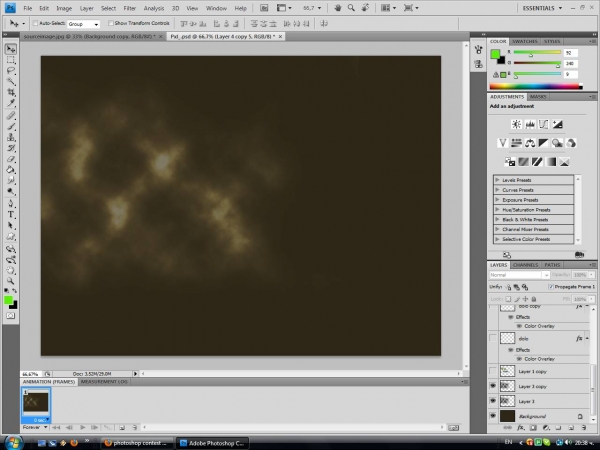Show the dolo layer

coord(493,338)
